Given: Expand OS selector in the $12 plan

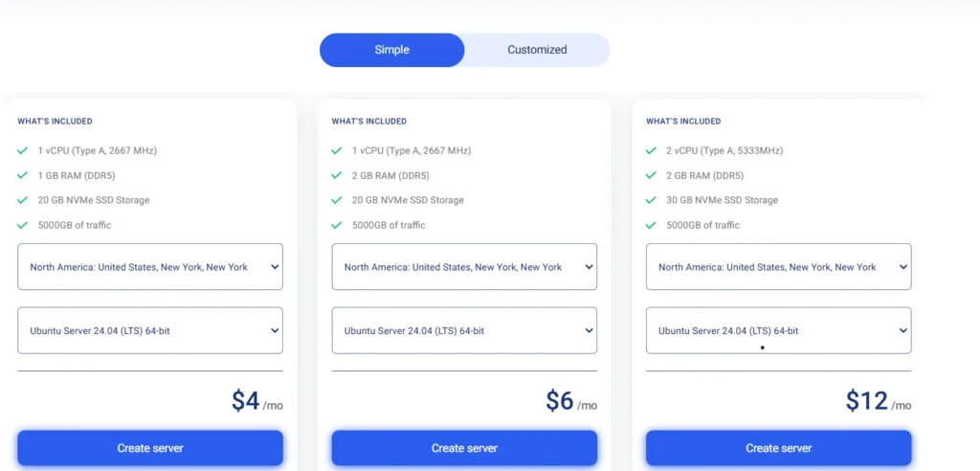Looking at the screenshot, I should tap(778, 331).
